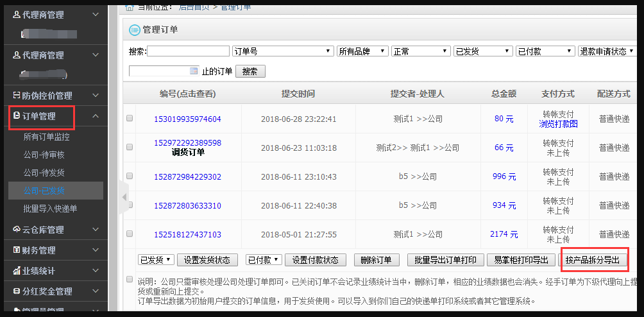The image size is (644, 317).
Task: Click the 云仓库管理 cloud icon
Action: point(17,230)
